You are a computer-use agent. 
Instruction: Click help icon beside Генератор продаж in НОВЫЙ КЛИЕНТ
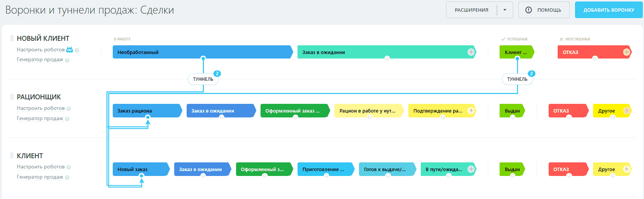tap(67, 60)
